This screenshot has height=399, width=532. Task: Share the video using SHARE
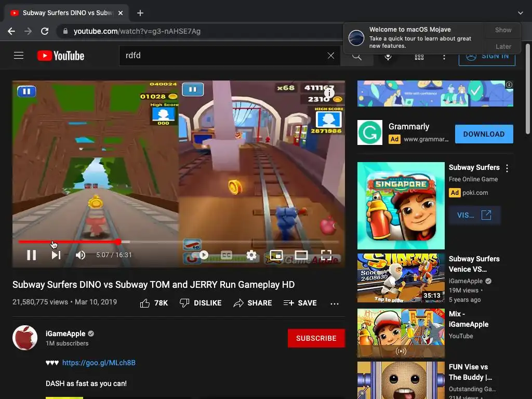(x=253, y=303)
